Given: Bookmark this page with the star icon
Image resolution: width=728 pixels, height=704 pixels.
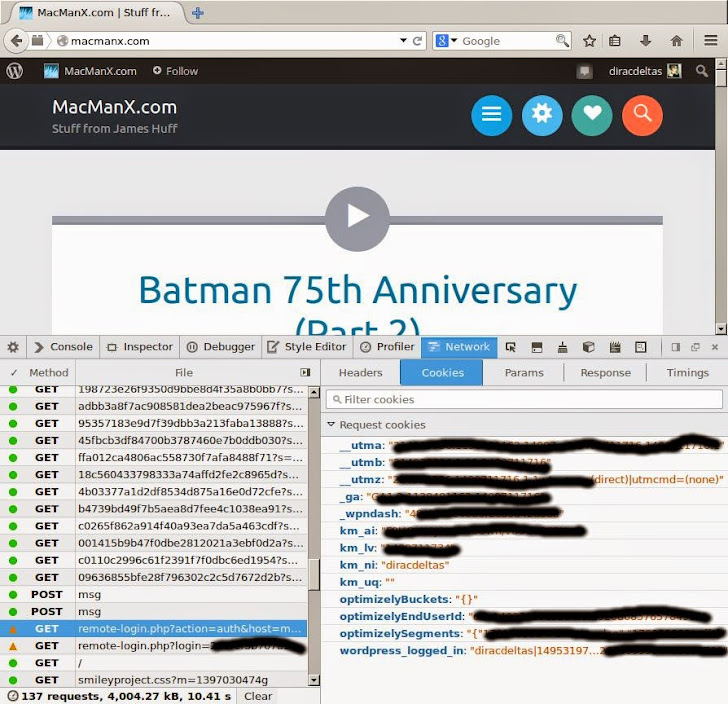Looking at the screenshot, I should click(x=589, y=41).
